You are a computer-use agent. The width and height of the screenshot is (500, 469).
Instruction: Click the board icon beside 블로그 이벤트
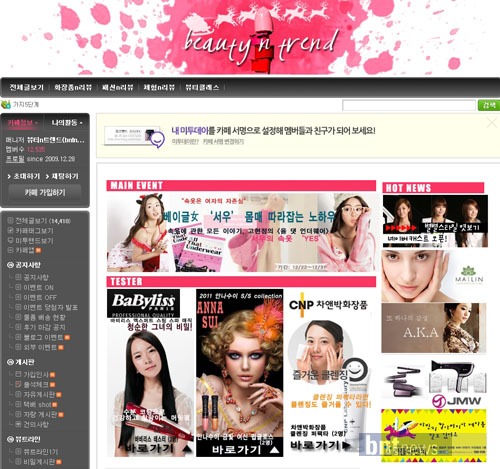point(18,337)
